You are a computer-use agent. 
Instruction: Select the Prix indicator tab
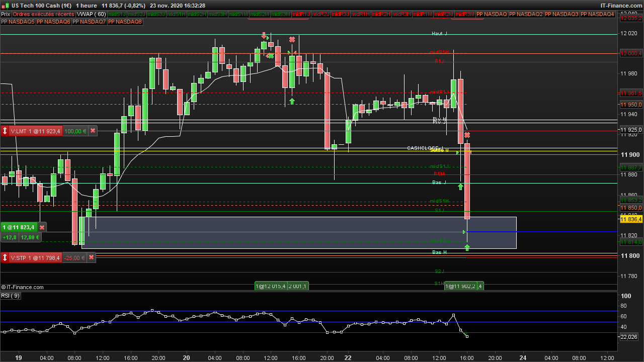click(6, 14)
